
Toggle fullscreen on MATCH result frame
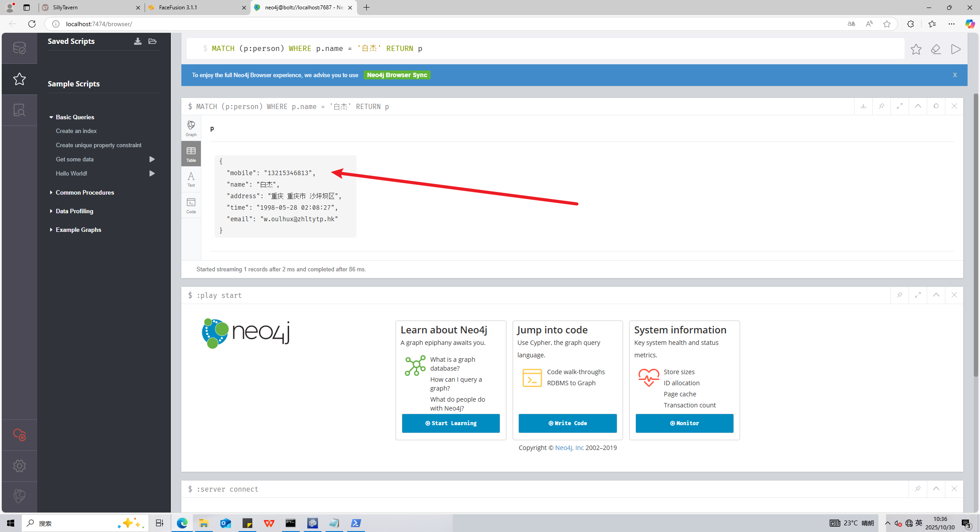[899, 106]
